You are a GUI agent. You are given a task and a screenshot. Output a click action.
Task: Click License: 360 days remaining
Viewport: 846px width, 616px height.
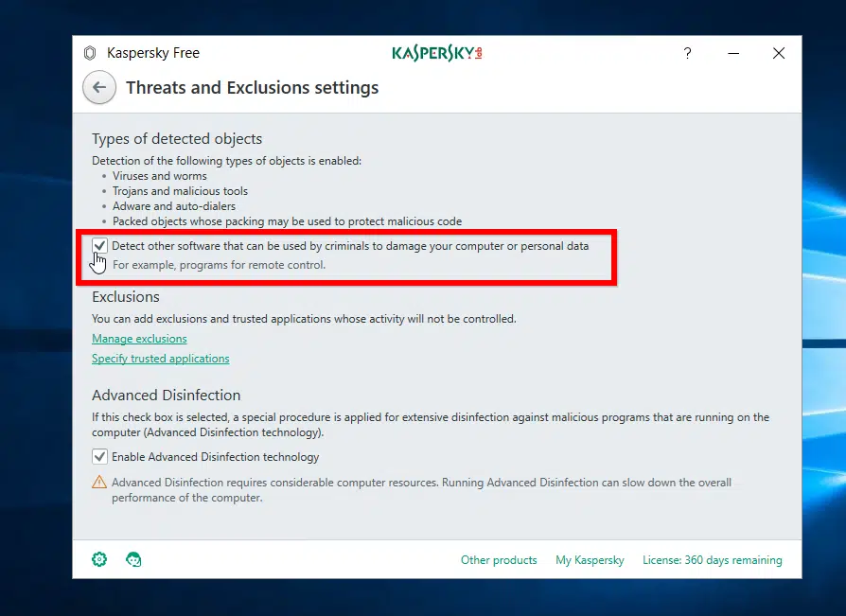713,560
